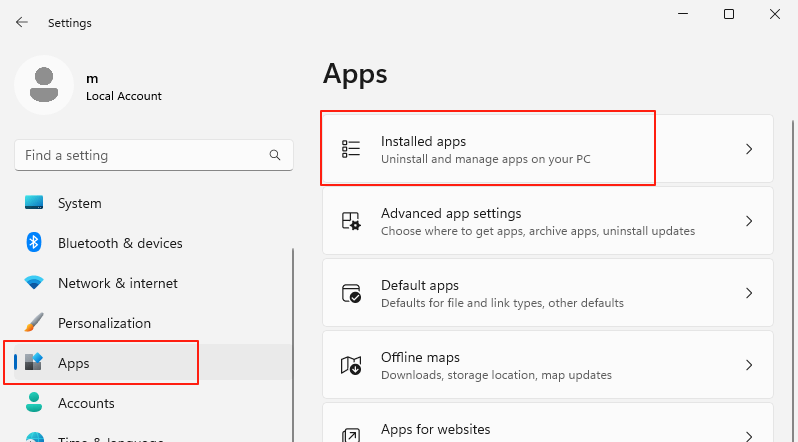The width and height of the screenshot is (798, 442).
Task: Click the Personalization paintbrush icon
Action: point(34,323)
